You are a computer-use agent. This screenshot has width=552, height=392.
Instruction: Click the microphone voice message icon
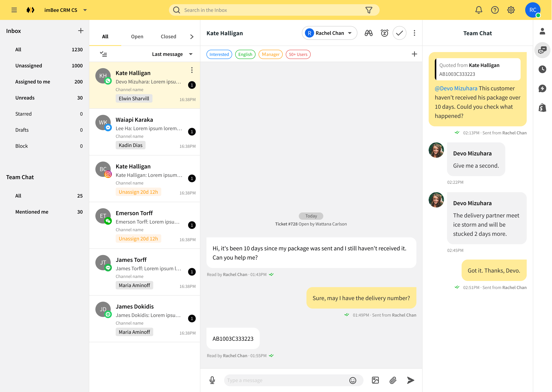click(212, 380)
